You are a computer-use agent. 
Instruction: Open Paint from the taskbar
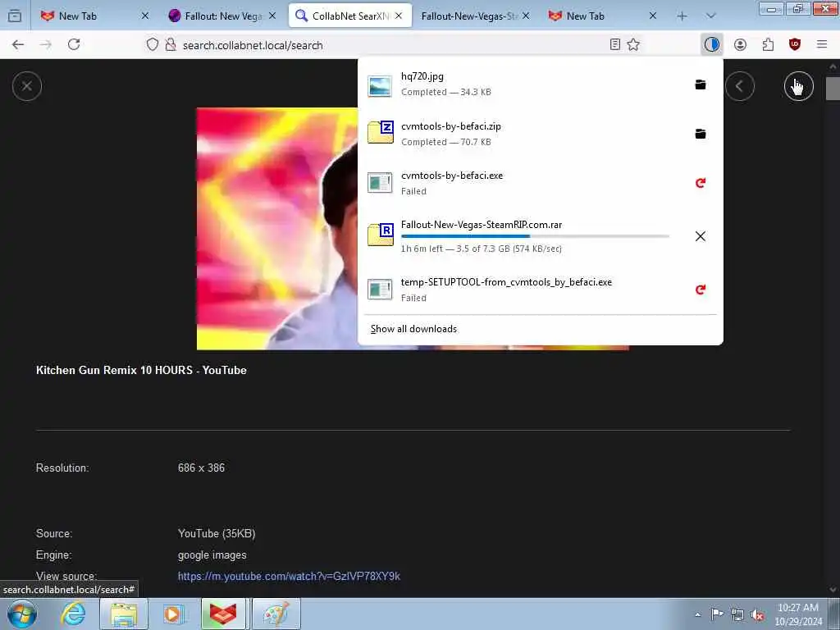(276, 614)
